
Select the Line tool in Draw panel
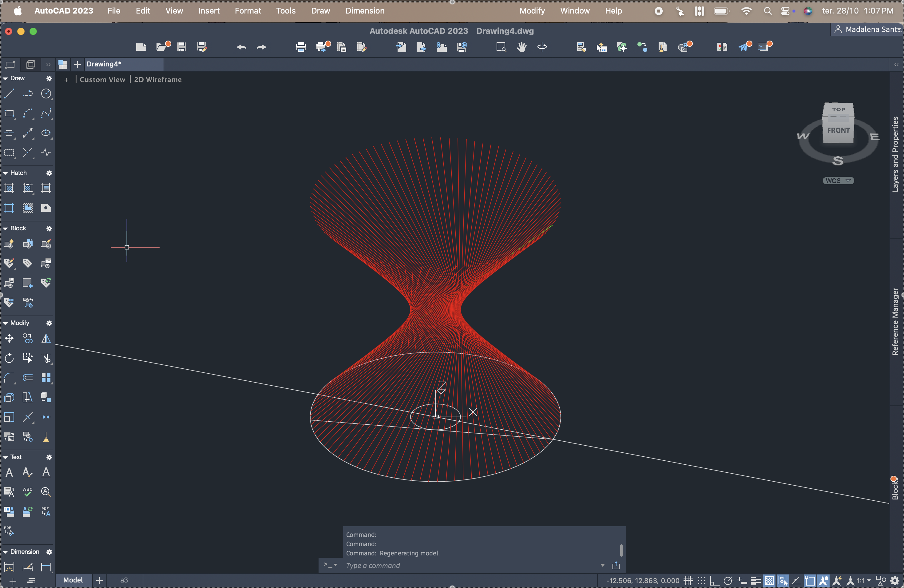[x=9, y=93]
